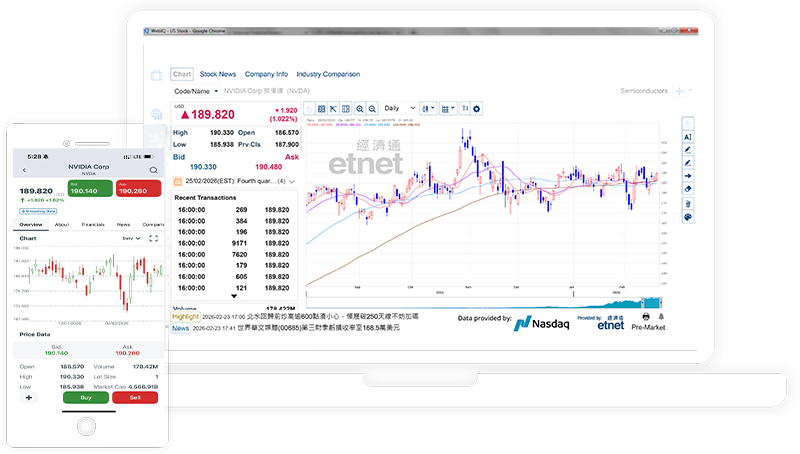
Task: Tap the green Buy button on phone
Action: pos(85,397)
